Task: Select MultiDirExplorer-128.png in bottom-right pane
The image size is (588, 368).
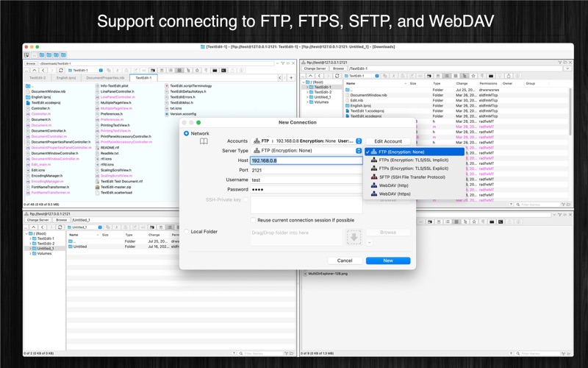Action: (x=327, y=274)
